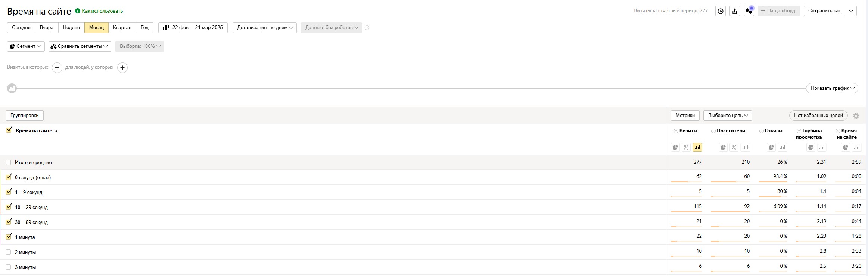This screenshot has height=276, width=868.
Task: Open the 'Выберите цель' dropdown
Action: click(x=727, y=116)
